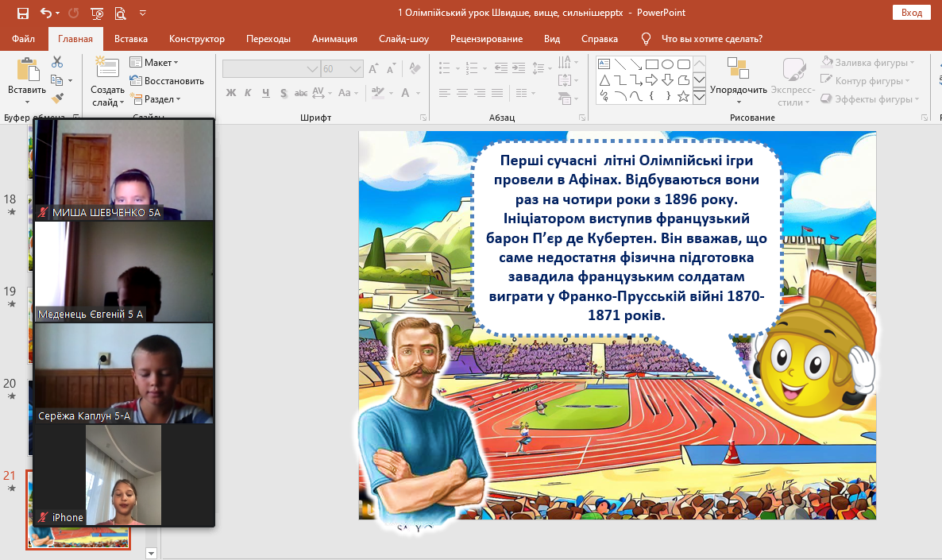Decrease the paragraph indent level

(x=500, y=68)
